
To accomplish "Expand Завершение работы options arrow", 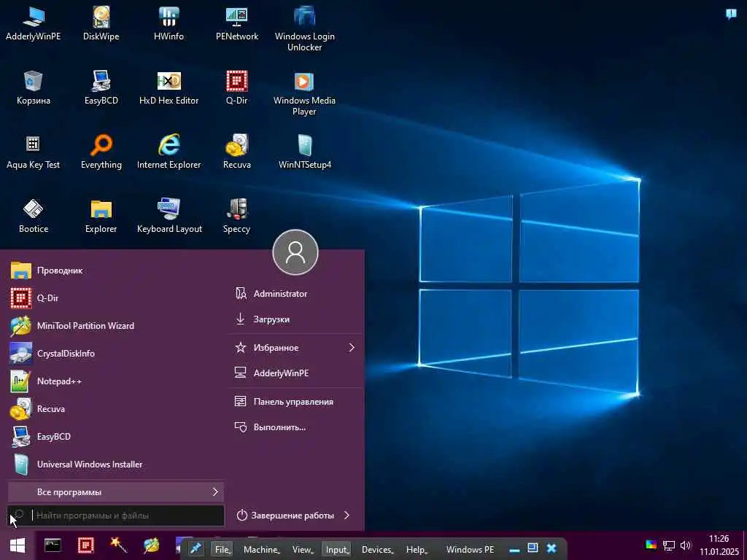I will [347, 516].
